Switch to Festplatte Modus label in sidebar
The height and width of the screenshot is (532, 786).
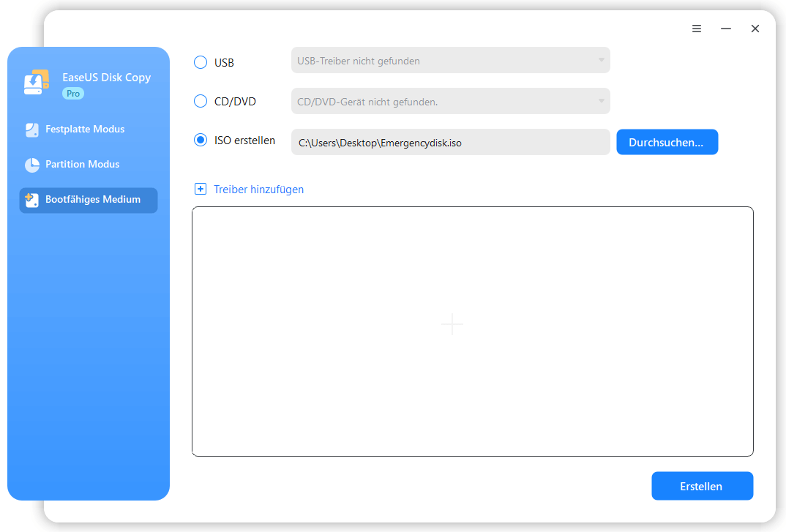(85, 130)
